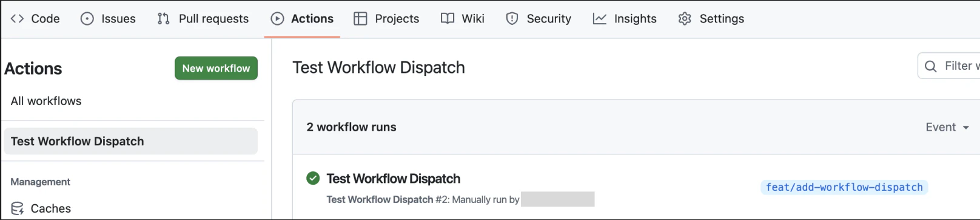
Task: Click the Insights graph icon
Action: click(x=600, y=19)
